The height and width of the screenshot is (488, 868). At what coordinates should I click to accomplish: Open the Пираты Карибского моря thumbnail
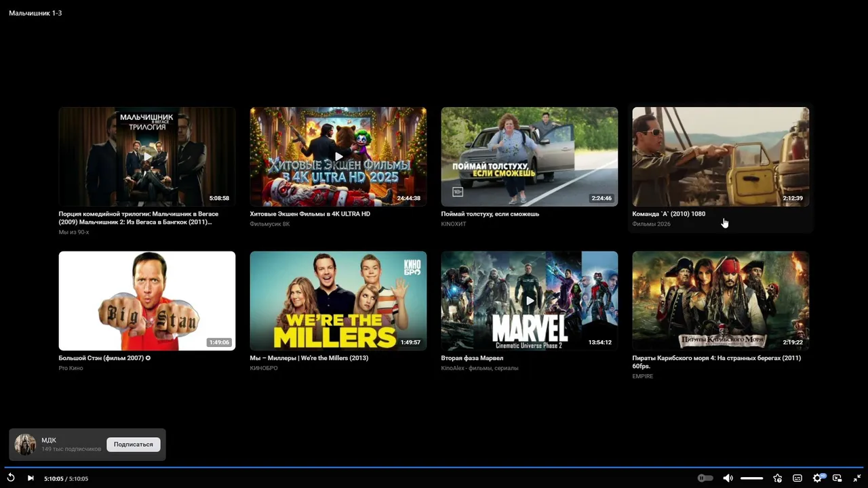(721, 301)
